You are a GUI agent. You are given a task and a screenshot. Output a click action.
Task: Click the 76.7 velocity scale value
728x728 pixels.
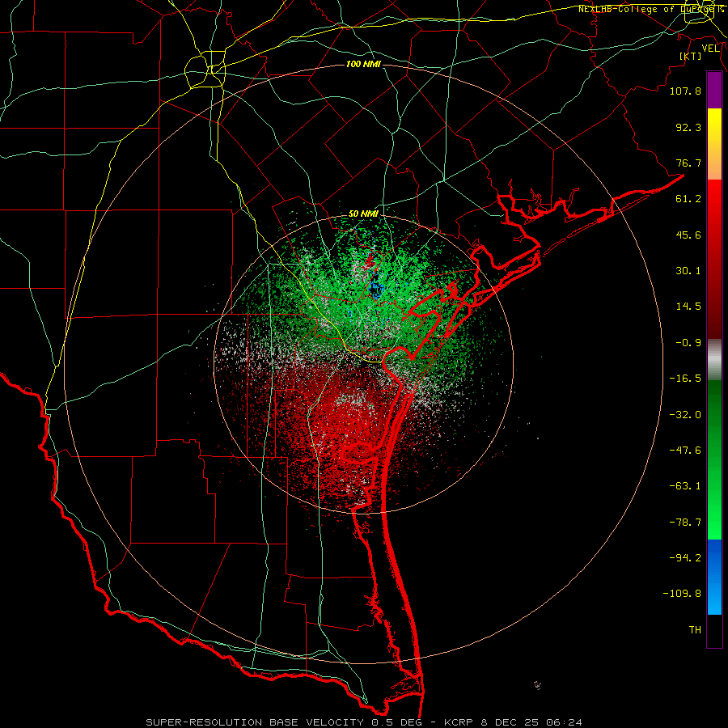point(688,163)
